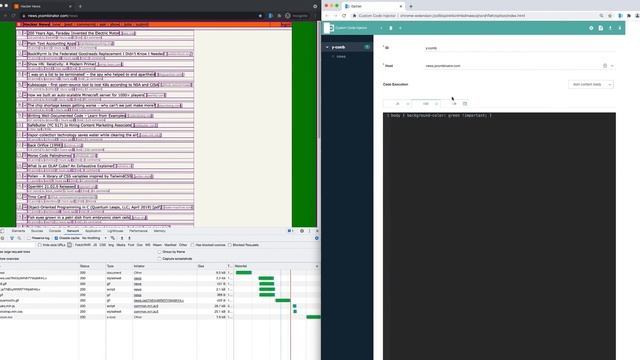Viewport: 640px width, 360px height.
Task: Click the save file icon in teal header
Action: (x=601, y=28)
